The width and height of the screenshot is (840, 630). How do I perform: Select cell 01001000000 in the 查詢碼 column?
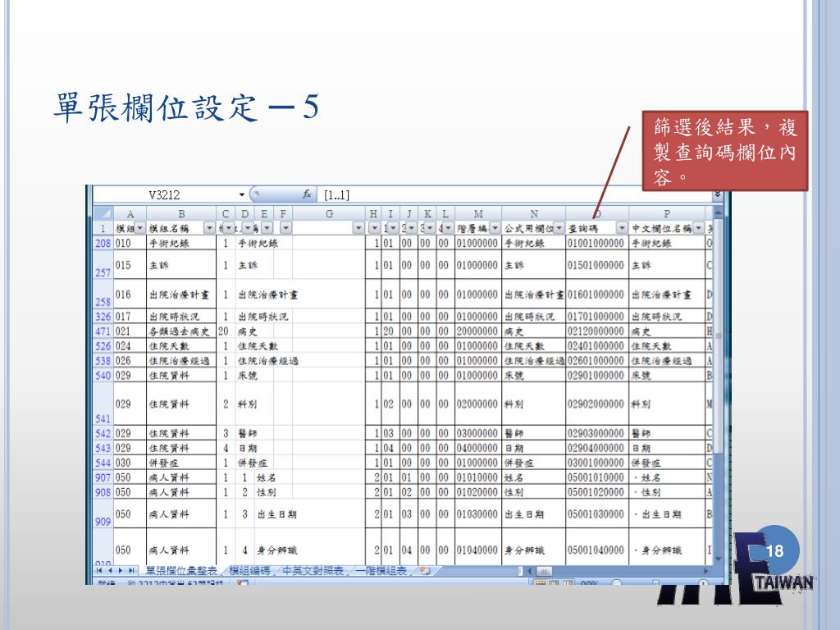597,243
